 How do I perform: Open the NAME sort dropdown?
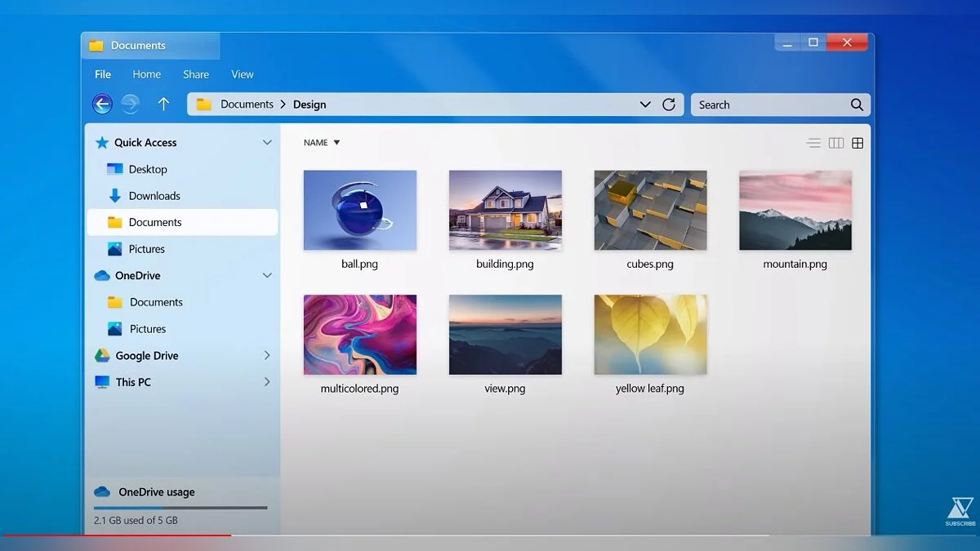pos(322,143)
